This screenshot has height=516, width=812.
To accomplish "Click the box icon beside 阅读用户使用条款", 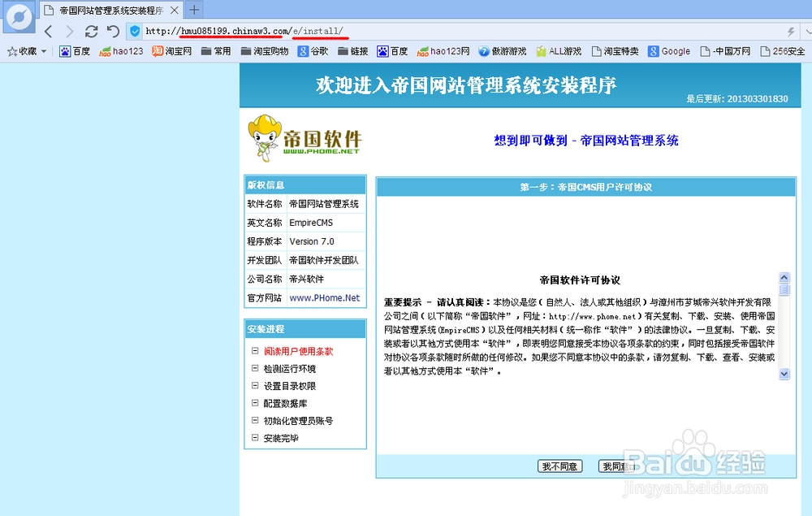I will click(255, 351).
